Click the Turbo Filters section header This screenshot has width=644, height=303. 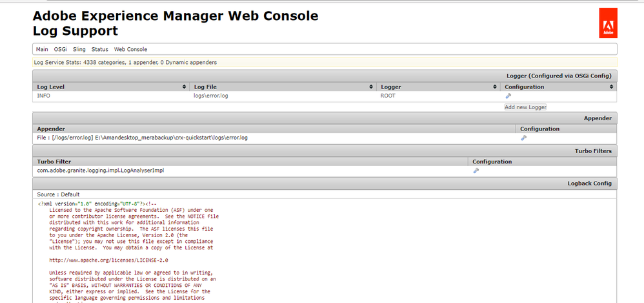click(x=593, y=151)
